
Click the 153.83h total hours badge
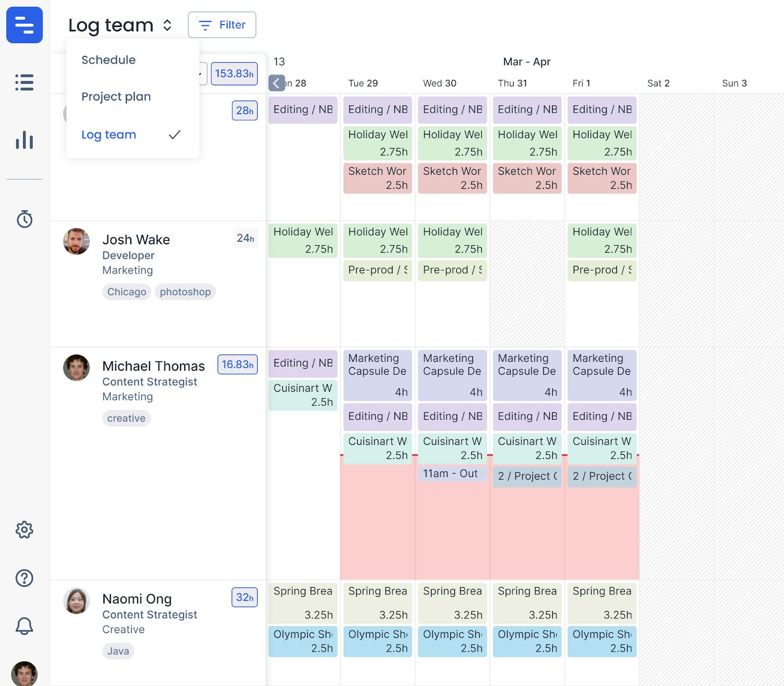coord(234,74)
